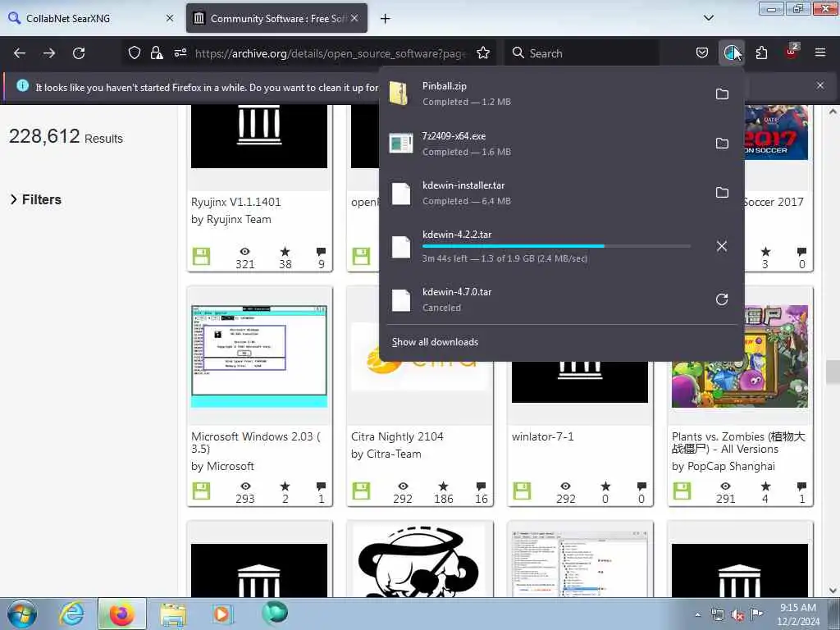
Task: Open Plants vs. Zombies All Versions item
Action: (x=738, y=442)
